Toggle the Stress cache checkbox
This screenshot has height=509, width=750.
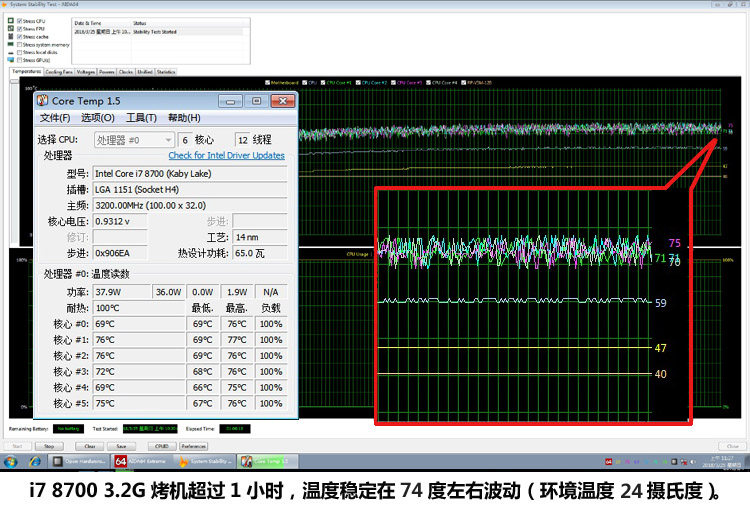click(20, 36)
